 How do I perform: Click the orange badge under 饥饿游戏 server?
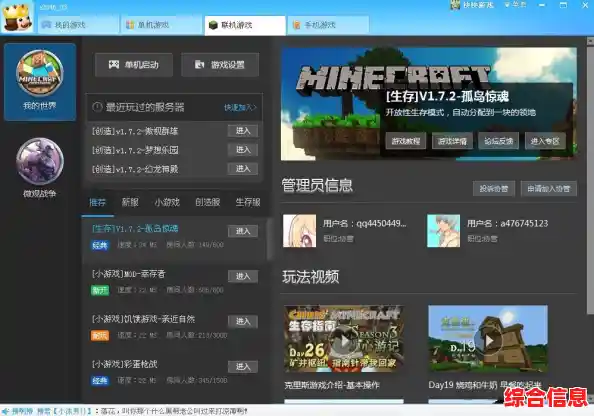[x=100, y=335]
